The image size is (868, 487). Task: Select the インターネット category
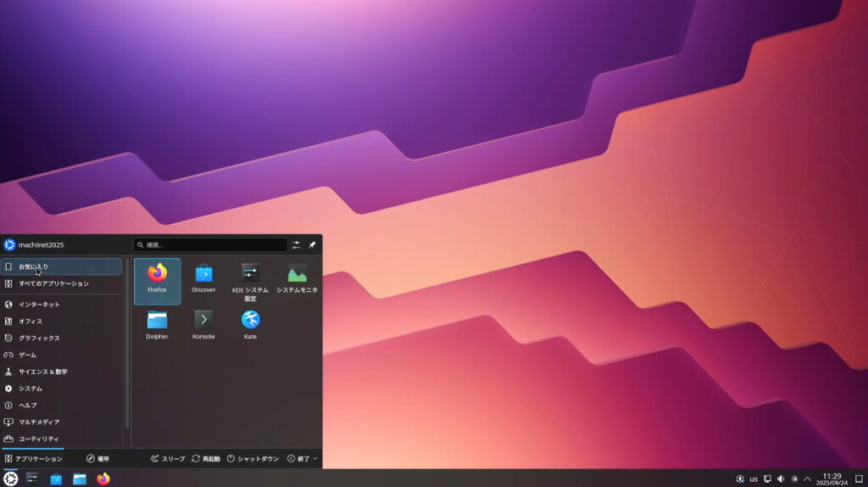(40, 305)
